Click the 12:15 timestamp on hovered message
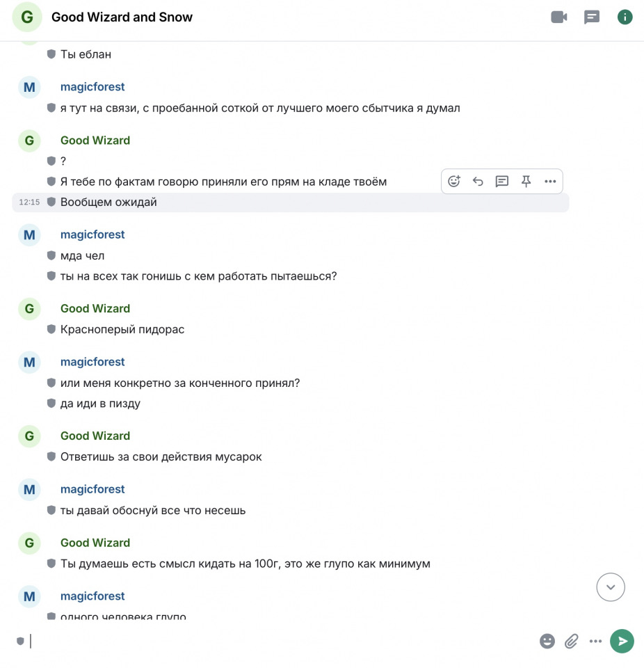The height and width of the screenshot is (668, 644). 29,202
